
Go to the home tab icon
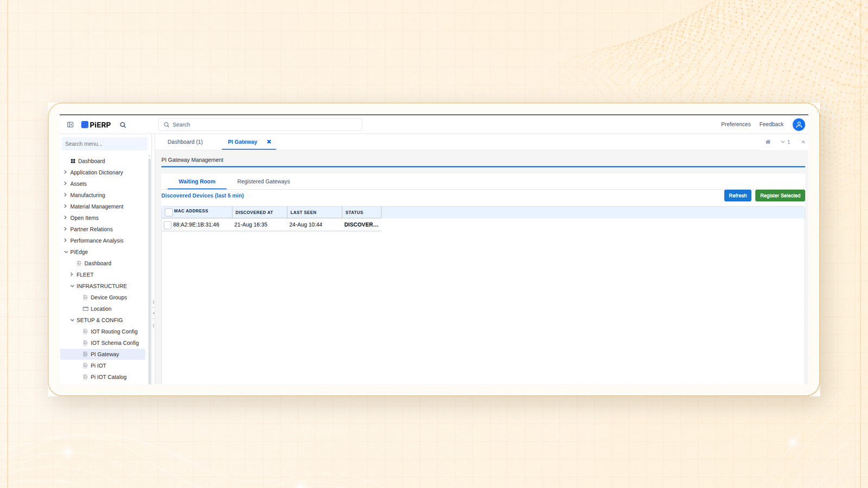click(x=768, y=142)
